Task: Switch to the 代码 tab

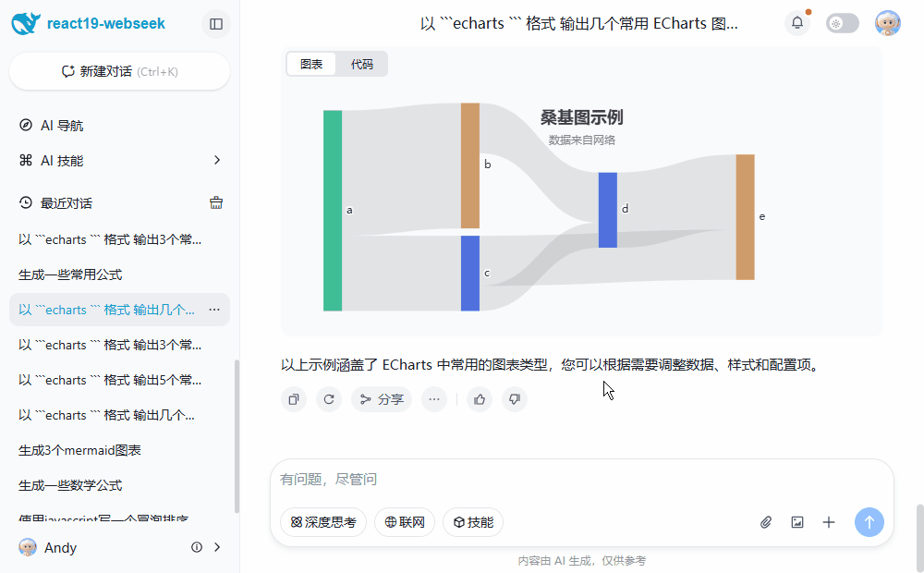Action: coord(362,65)
